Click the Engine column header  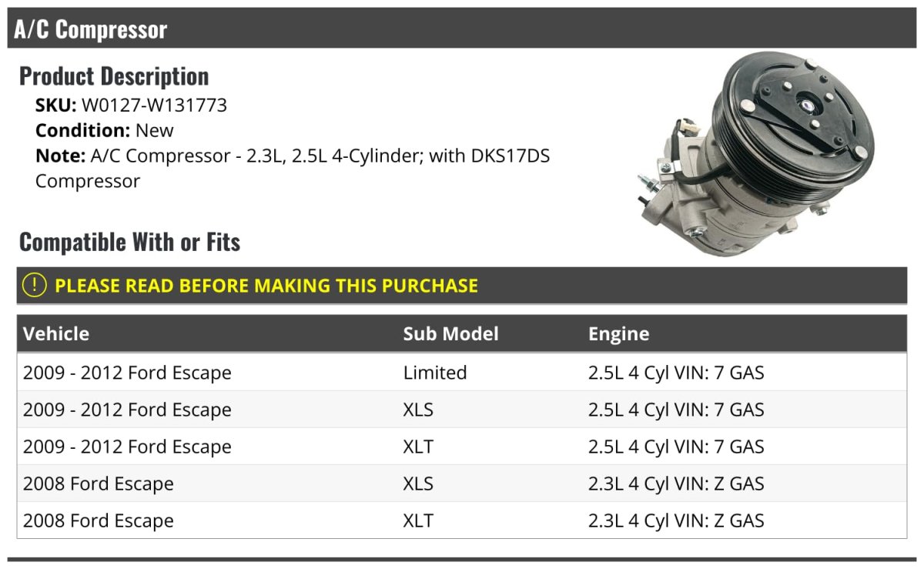(618, 333)
